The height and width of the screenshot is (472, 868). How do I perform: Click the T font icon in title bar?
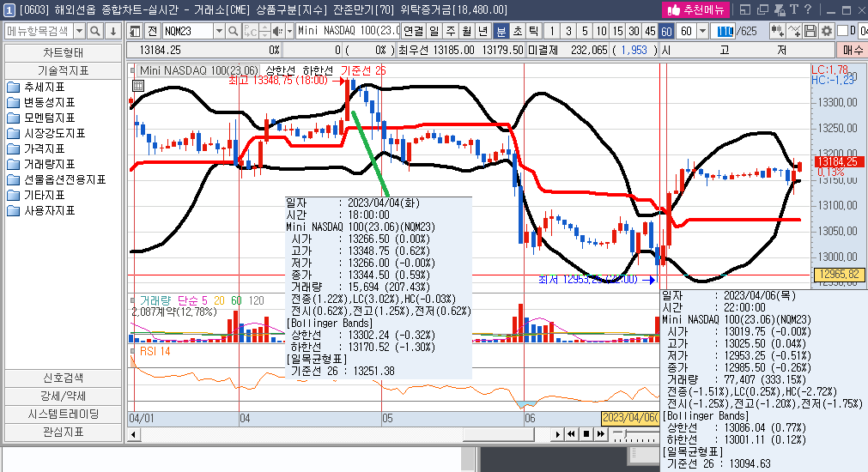(794, 9)
